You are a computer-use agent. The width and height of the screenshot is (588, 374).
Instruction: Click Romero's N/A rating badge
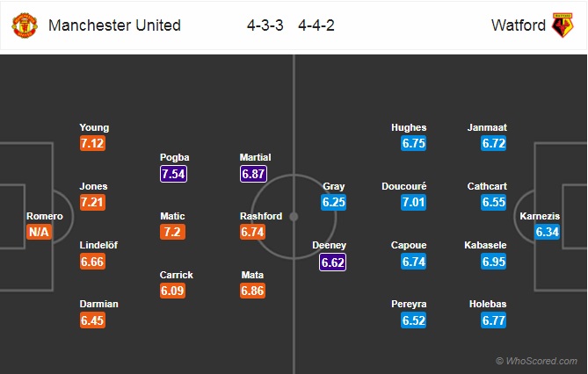[x=39, y=232]
